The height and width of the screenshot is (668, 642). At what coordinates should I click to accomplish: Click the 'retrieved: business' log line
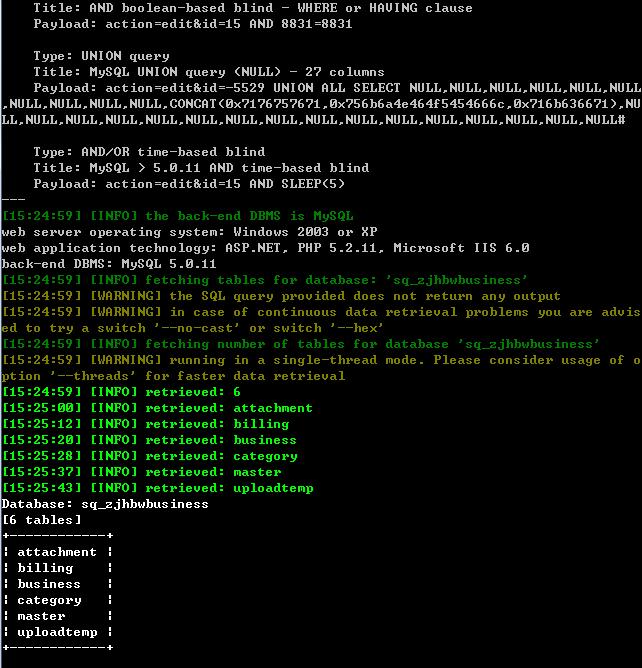click(149, 440)
